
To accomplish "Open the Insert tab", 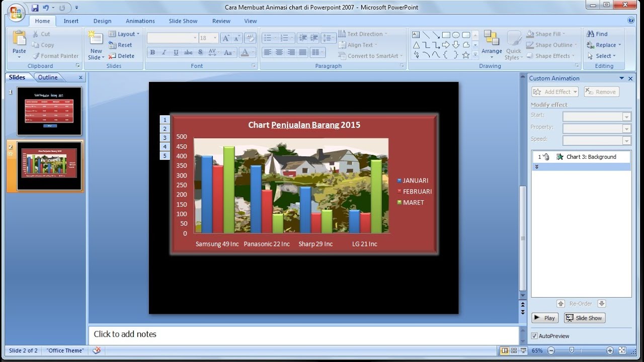I will click(x=71, y=21).
